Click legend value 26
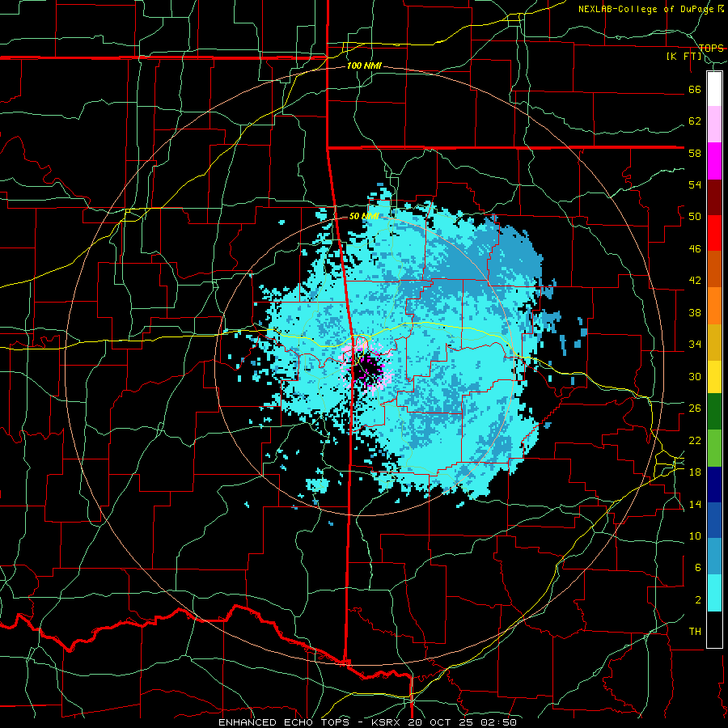This screenshot has width=728, height=728. [x=695, y=408]
